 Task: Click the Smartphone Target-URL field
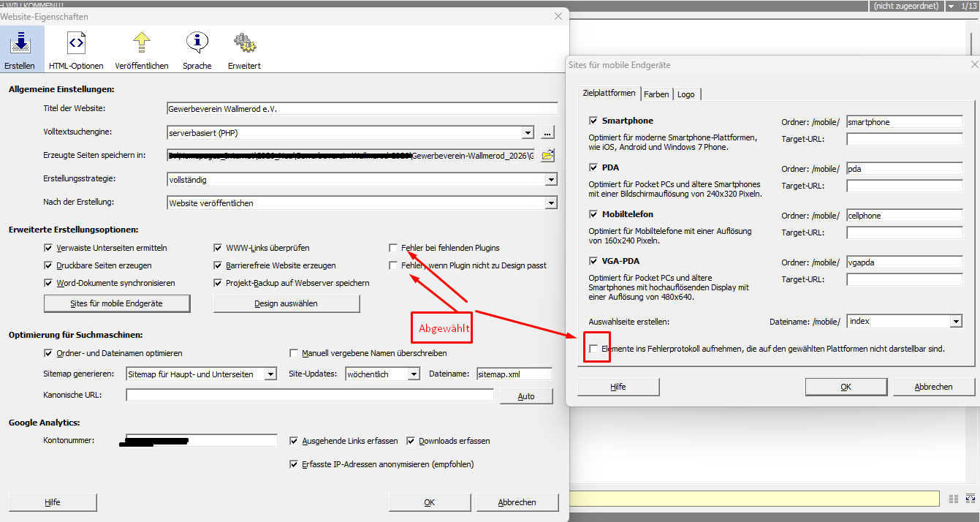coord(905,139)
